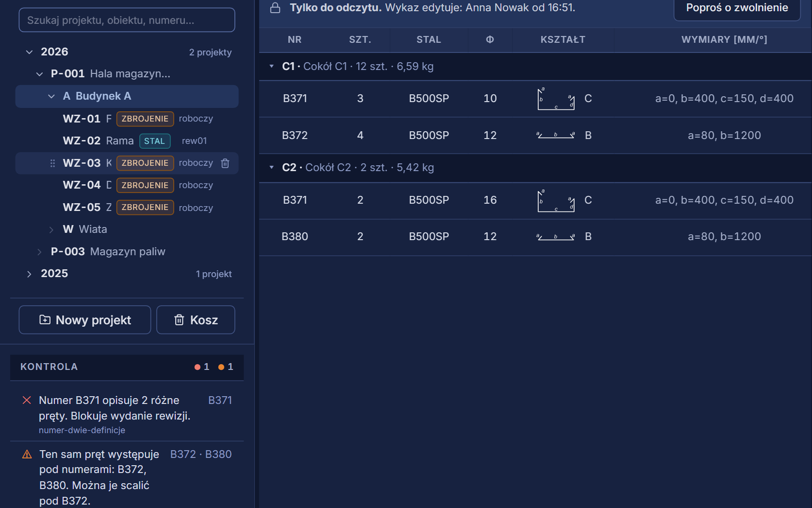Open the Kosz trash button
Image resolution: width=812 pixels, height=508 pixels.
click(195, 320)
